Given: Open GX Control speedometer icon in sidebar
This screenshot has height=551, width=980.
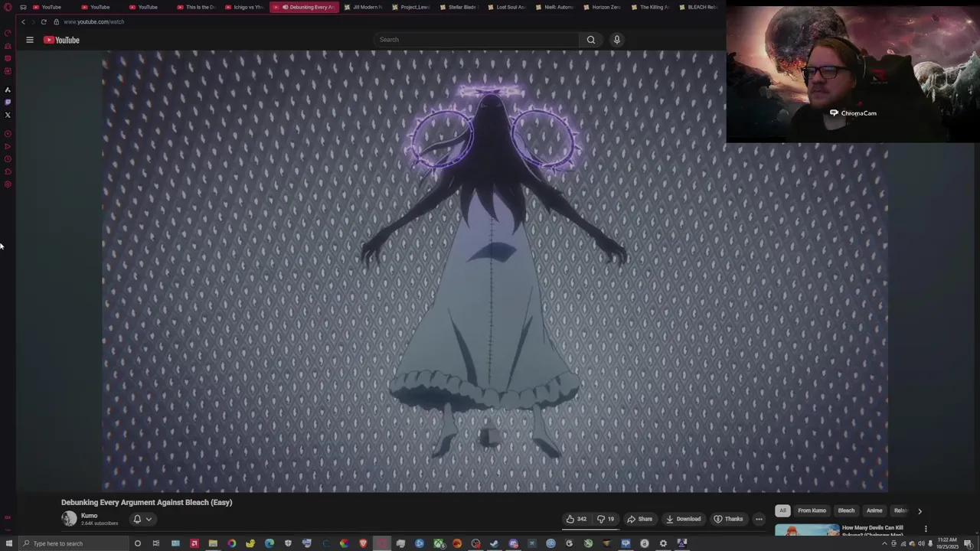Looking at the screenshot, I should [x=8, y=33].
